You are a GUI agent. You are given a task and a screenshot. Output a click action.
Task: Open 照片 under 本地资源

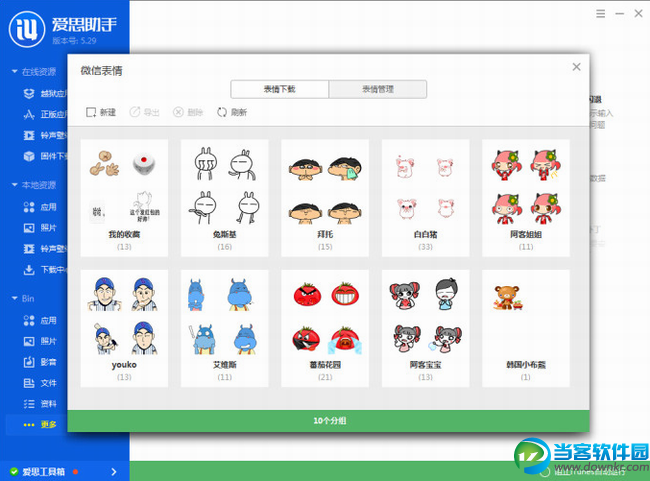40,228
